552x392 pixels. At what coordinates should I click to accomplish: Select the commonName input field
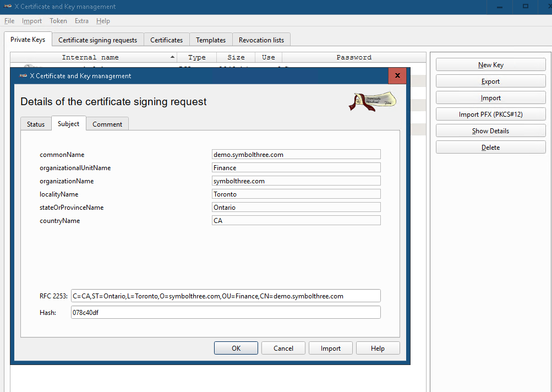[296, 154]
